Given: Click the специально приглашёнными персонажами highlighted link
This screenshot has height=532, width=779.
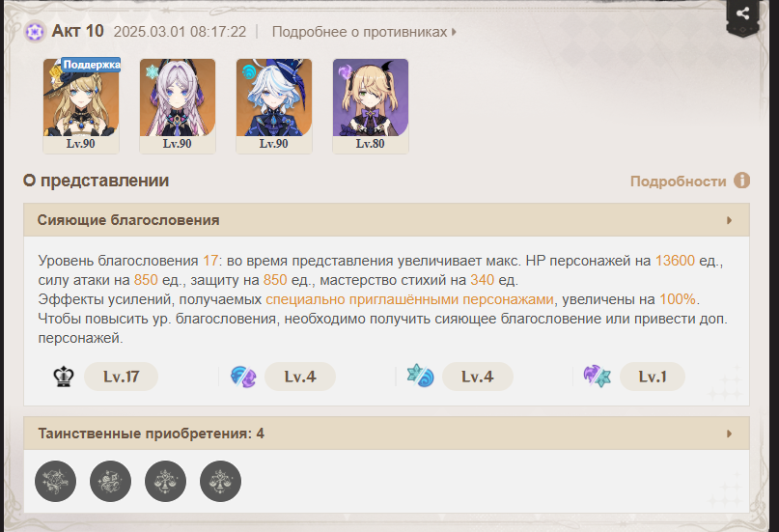Looking at the screenshot, I should (x=409, y=299).
